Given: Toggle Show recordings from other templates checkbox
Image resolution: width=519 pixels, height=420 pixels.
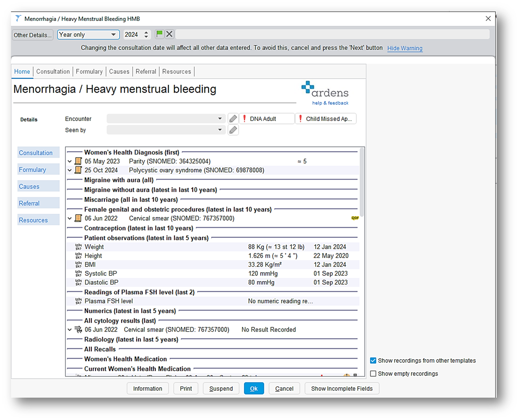Looking at the screenshot, I should [x=373, y=361].
